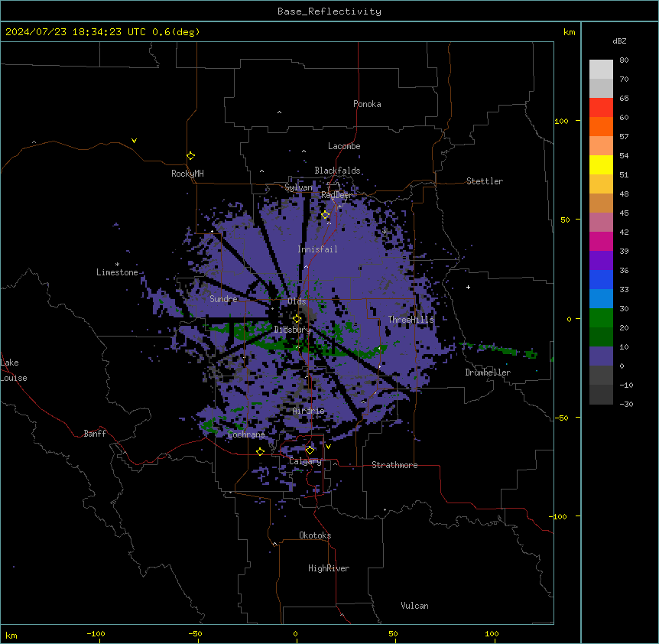The height and width of the screenshot is (644, 659).
Task: Click the Drumheller map label
Action: 488,372
